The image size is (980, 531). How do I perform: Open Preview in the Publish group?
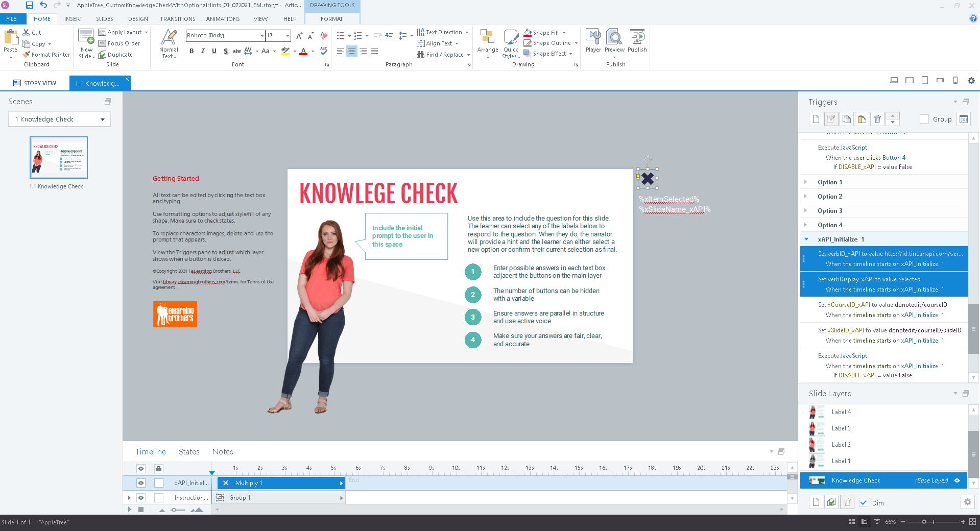[614, 40]
